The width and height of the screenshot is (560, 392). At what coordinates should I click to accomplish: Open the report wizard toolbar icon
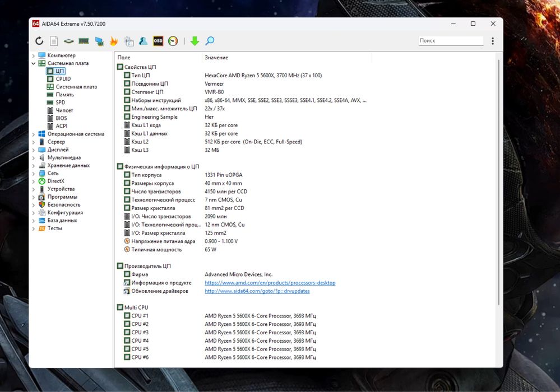tap(128, 41)
